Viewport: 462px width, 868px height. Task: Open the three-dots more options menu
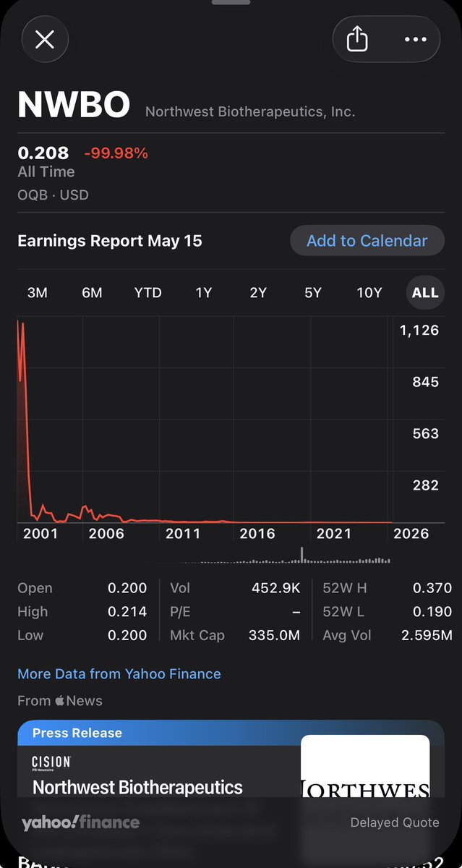(415, 39)
